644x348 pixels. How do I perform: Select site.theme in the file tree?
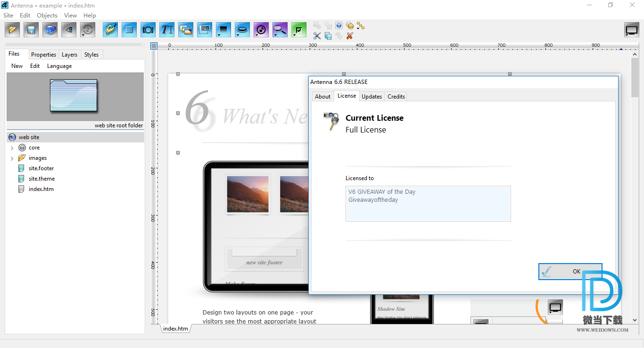click(x=41, y=179)
